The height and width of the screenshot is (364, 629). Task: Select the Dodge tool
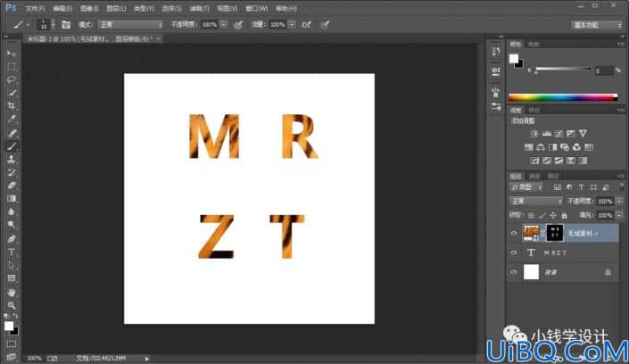(x=12, y=225)
